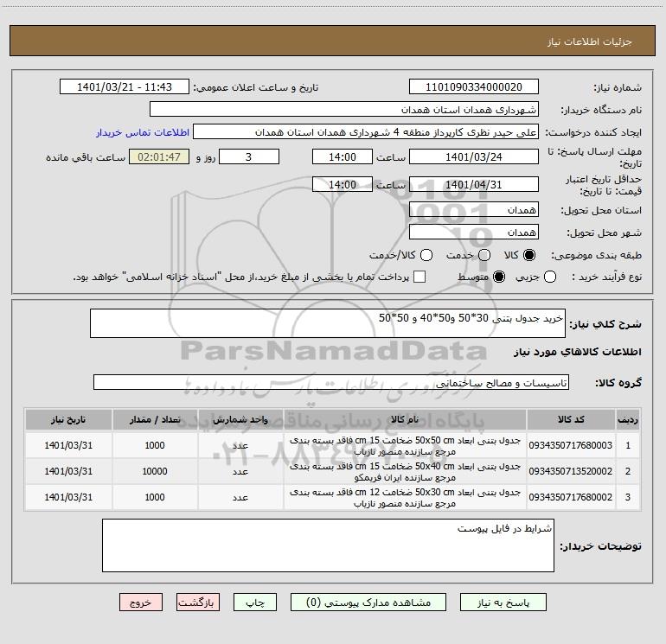The height and width of the screenshot is (644, 666).
Task: Click the delivery province field همدان
Action: [x=474, y=210]
